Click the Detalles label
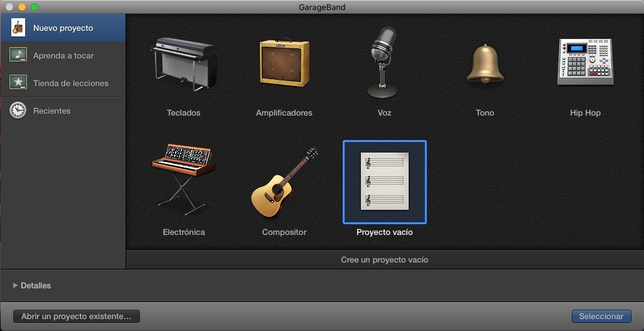The width and height of the screenshot is (644, 331). 36,285
